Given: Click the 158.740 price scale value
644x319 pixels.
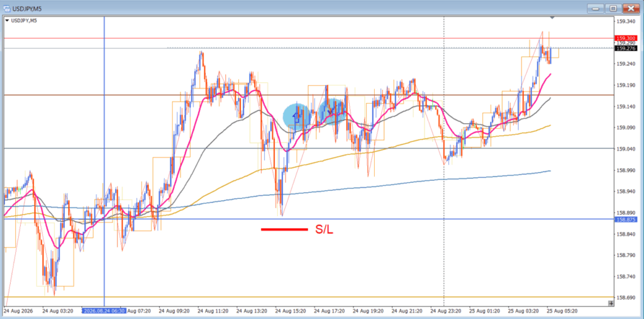Looking at the screenshot, I should (626, 276).
